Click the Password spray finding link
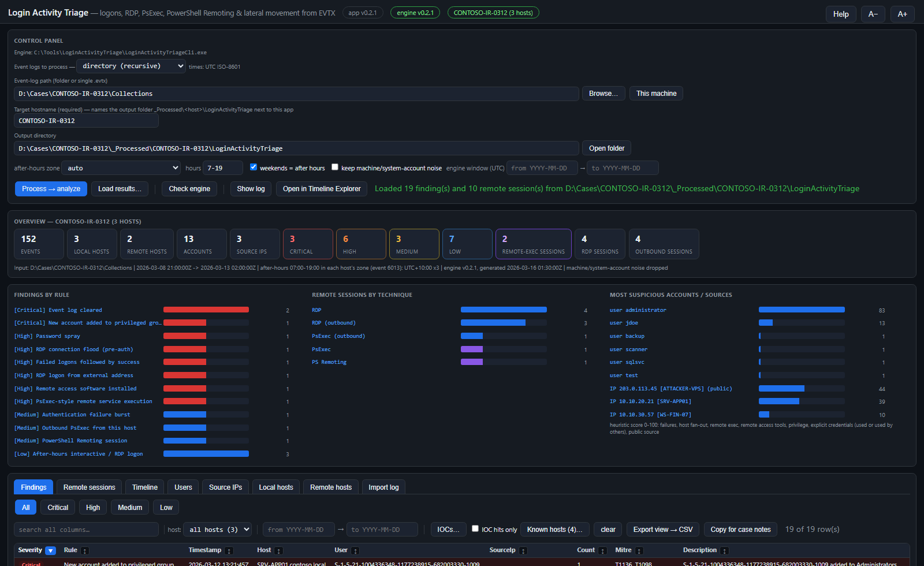924x566 pixels. pyautogui.click(x=47, y=336)
